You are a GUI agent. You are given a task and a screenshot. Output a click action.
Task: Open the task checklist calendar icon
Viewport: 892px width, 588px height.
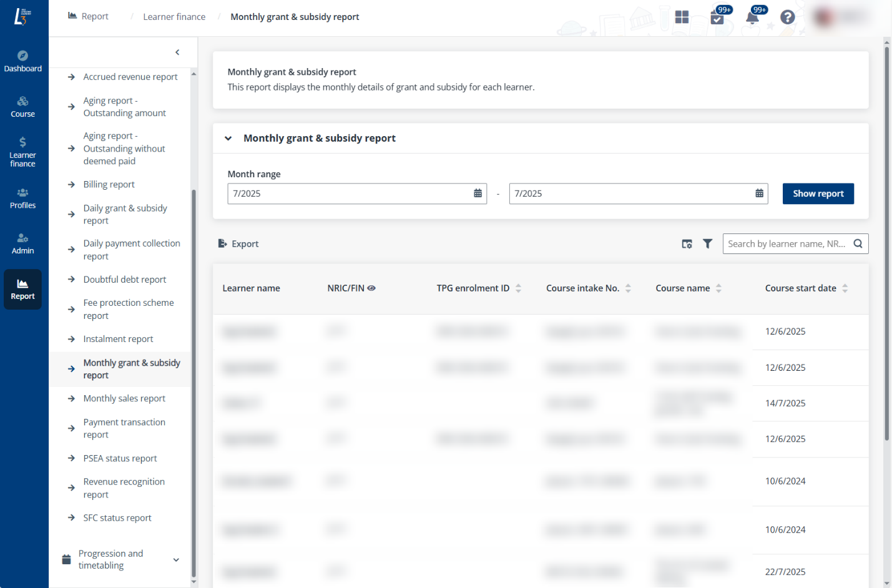[717, 18]
